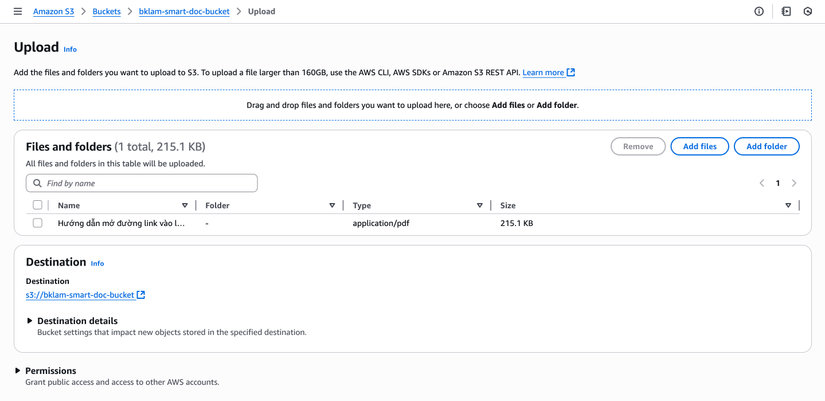Click the Add files button
The height and width of the screenshot is (401, 825).
coord(699,147)
